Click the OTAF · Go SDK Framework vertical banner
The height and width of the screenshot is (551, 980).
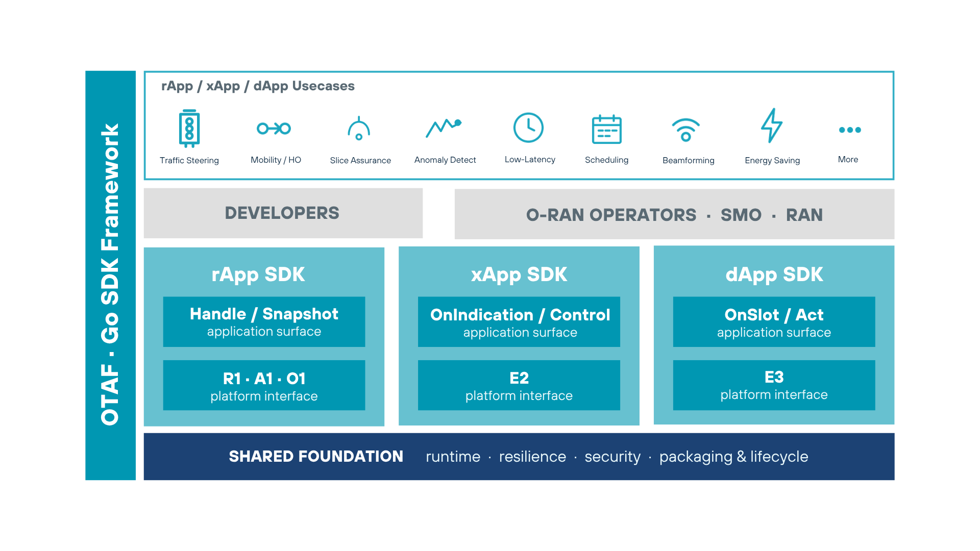click(110, 275)
